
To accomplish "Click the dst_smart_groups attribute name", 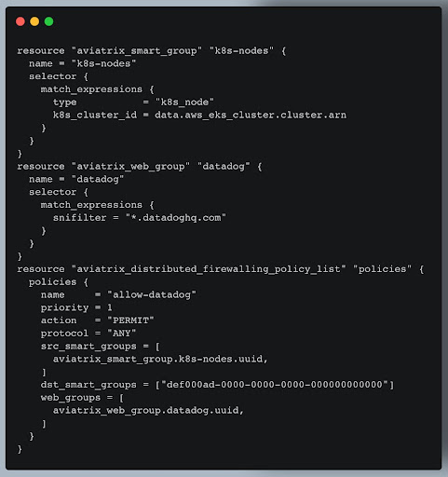I will pyautogui.click(x=88, y=385).
